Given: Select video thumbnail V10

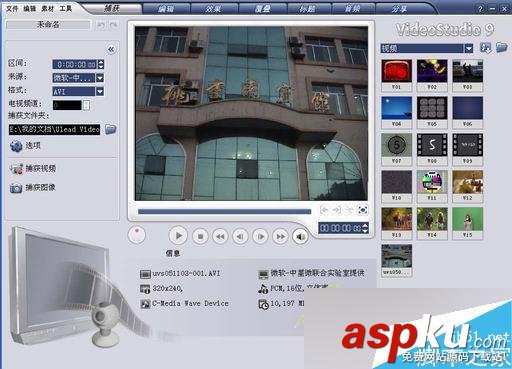Looking at the screenshot, I should tap(396, 186).
